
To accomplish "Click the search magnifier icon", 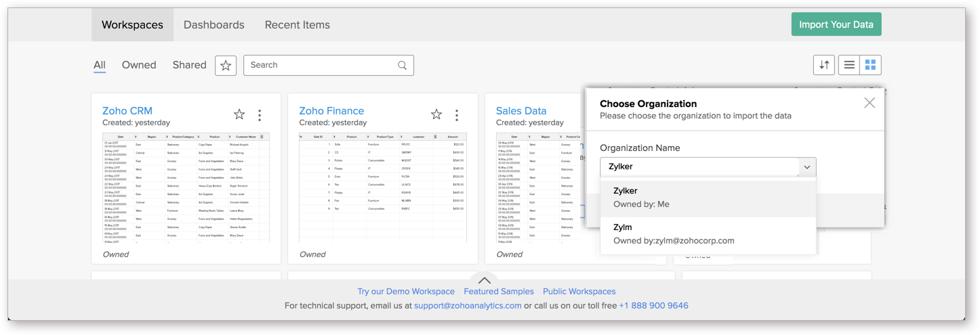I will coord(402,65).
